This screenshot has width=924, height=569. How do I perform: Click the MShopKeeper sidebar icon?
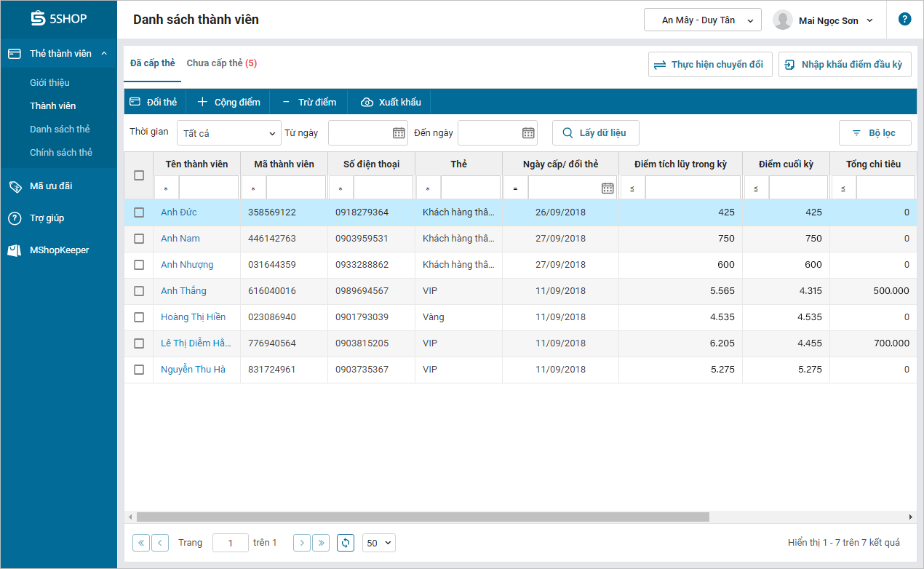pyautogui.click(x=15, y=250)
